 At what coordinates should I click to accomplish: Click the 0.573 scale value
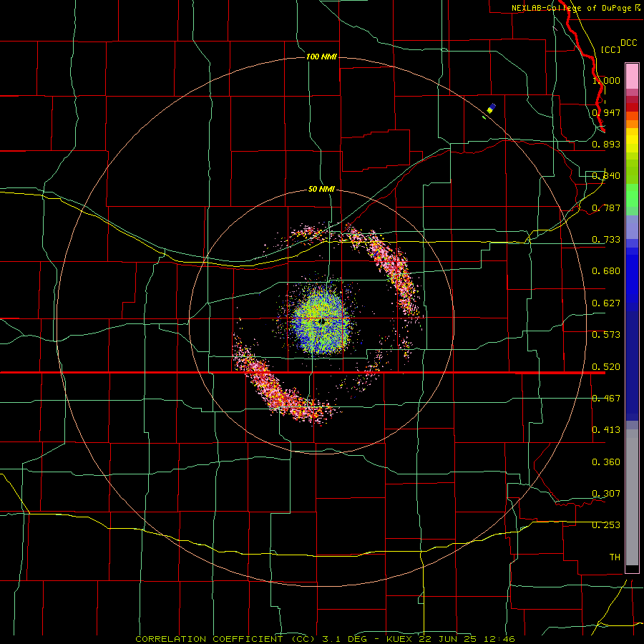click(606, 334)
